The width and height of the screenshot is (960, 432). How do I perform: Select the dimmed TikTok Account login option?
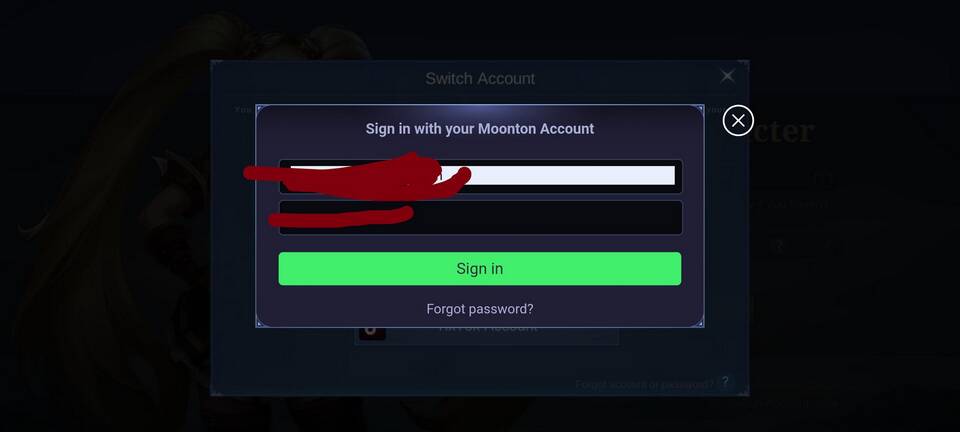tap(487, 333)
